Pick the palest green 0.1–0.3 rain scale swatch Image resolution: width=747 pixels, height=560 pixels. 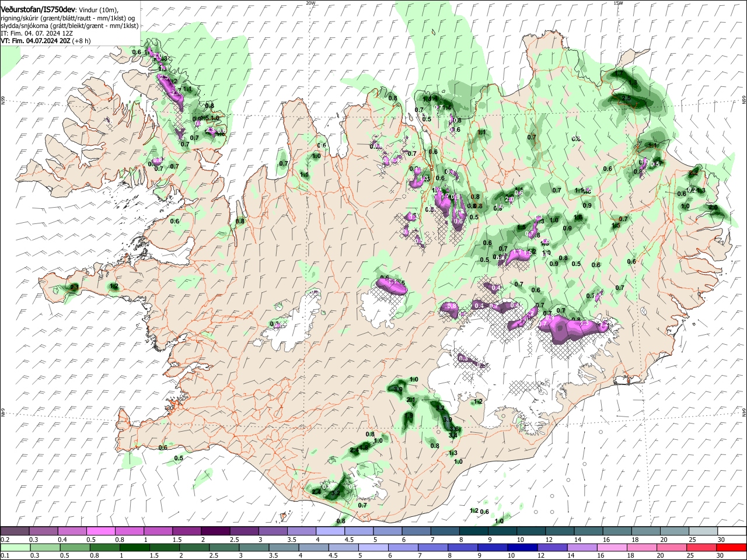pos(15,547)
